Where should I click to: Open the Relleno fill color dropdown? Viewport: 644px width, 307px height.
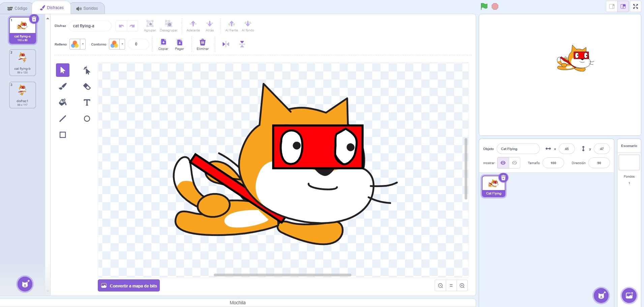(78, 44)
